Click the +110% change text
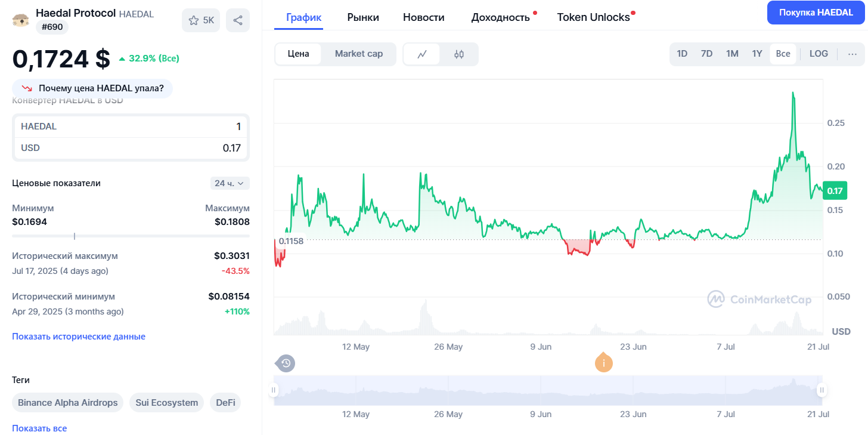Screen dimensions: 868x435 (237, 311)
